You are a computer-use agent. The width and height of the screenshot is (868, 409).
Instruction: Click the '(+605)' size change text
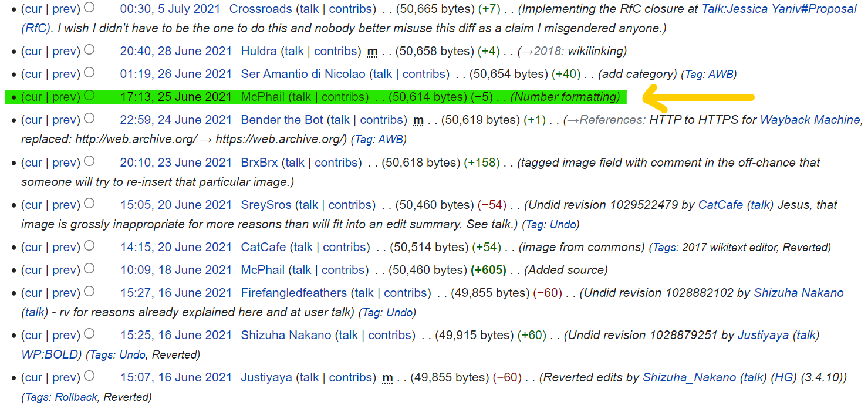point(488,271)
